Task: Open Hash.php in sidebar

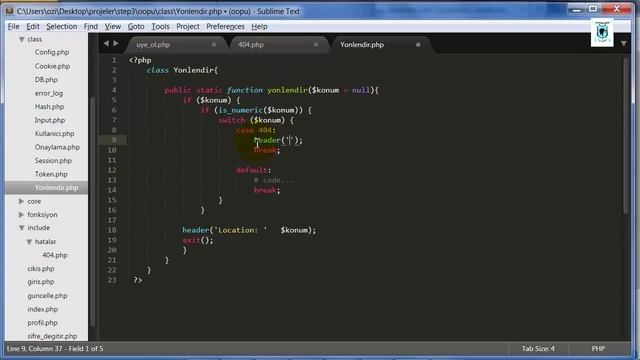Action: click(x=49, y=107)
